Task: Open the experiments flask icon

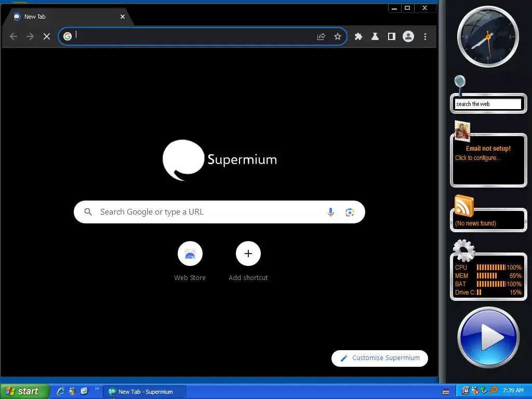Action: tap(375, 36)
